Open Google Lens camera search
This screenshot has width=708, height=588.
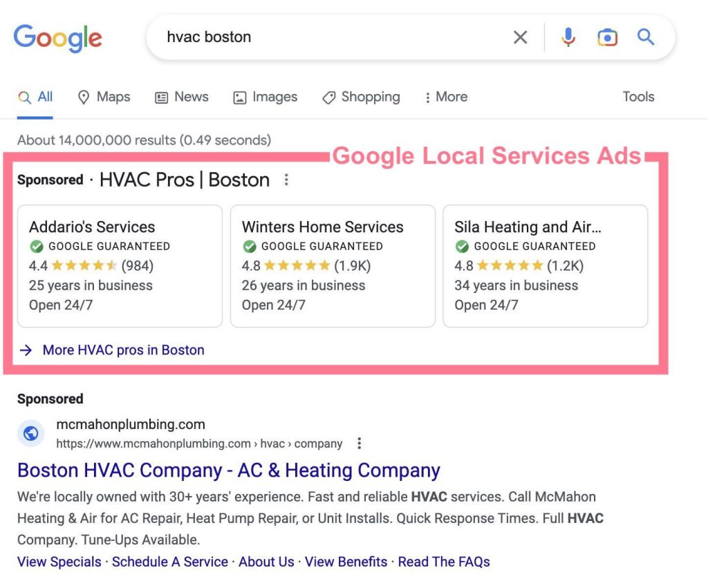[607, 37]
